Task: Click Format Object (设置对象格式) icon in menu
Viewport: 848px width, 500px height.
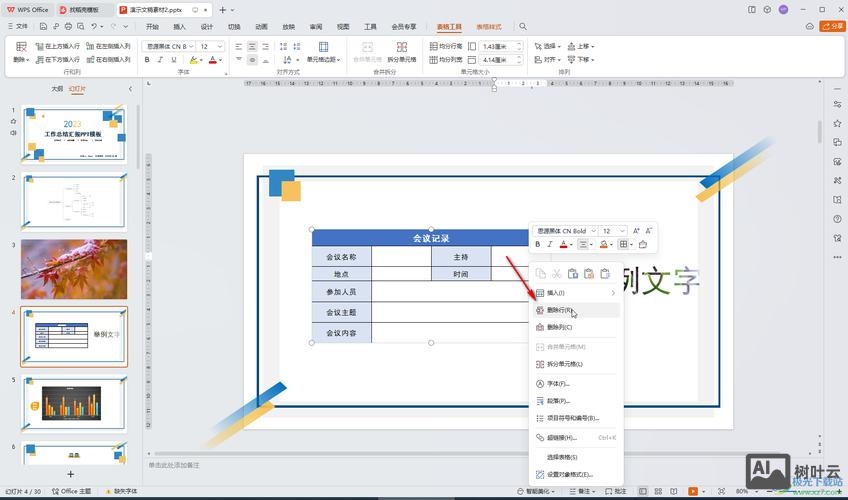Action: point(540,474)
